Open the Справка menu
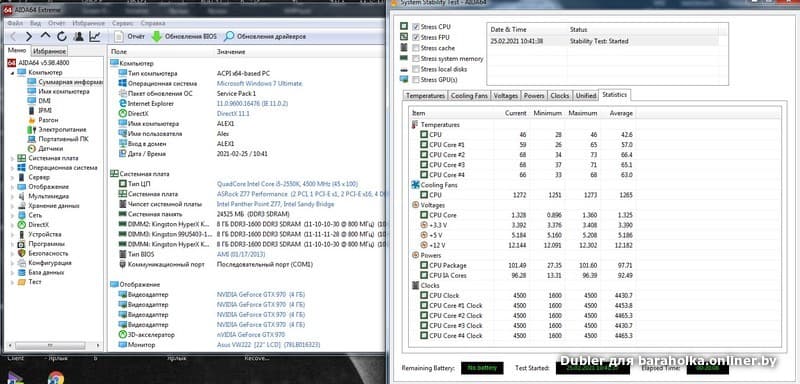 (153, 23)
